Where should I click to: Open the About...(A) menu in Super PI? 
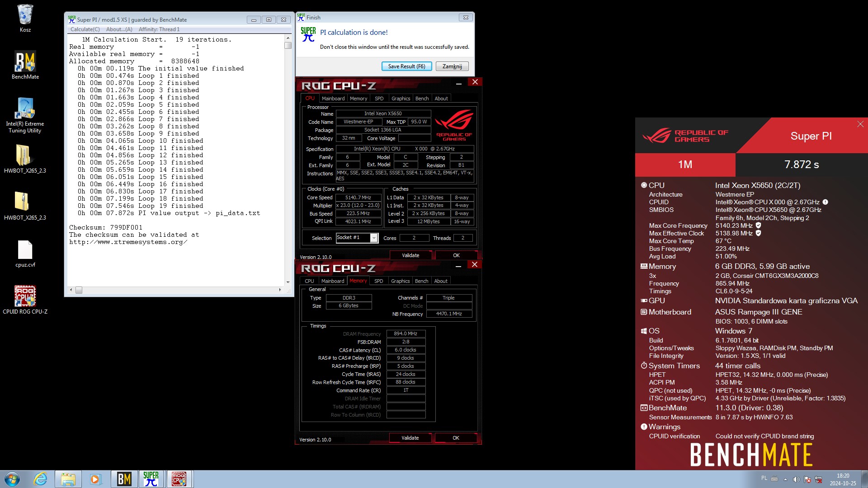[119, 29]
